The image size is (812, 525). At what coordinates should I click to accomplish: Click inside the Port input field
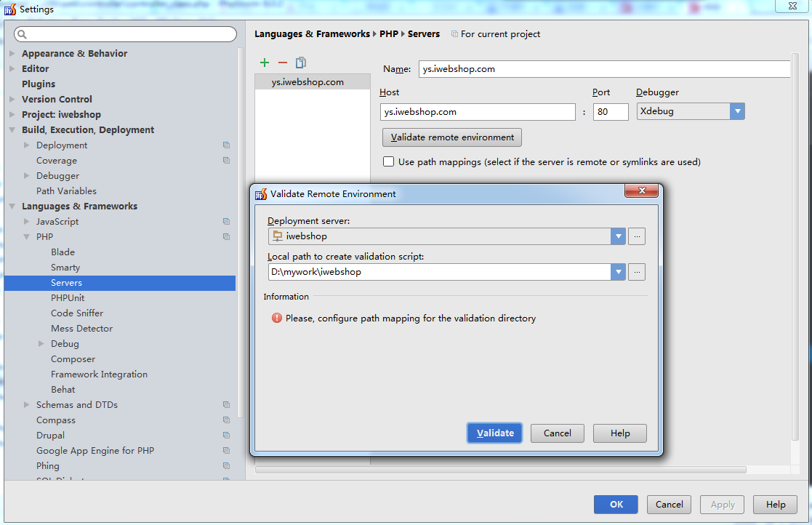coord(611,111)
